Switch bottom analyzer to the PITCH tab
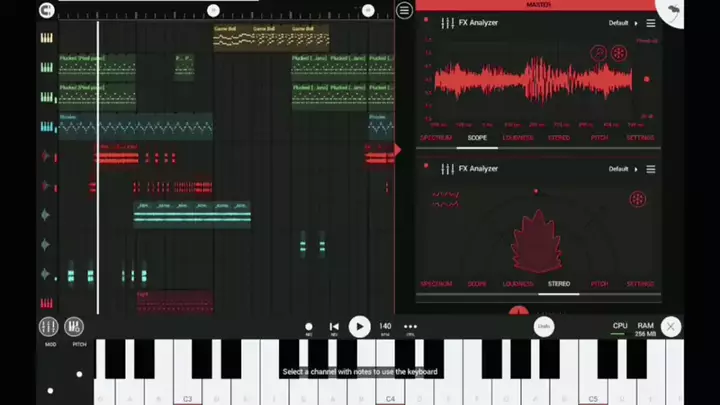The image size is (720, 405). pyautogui.click(x=600, y=284)
